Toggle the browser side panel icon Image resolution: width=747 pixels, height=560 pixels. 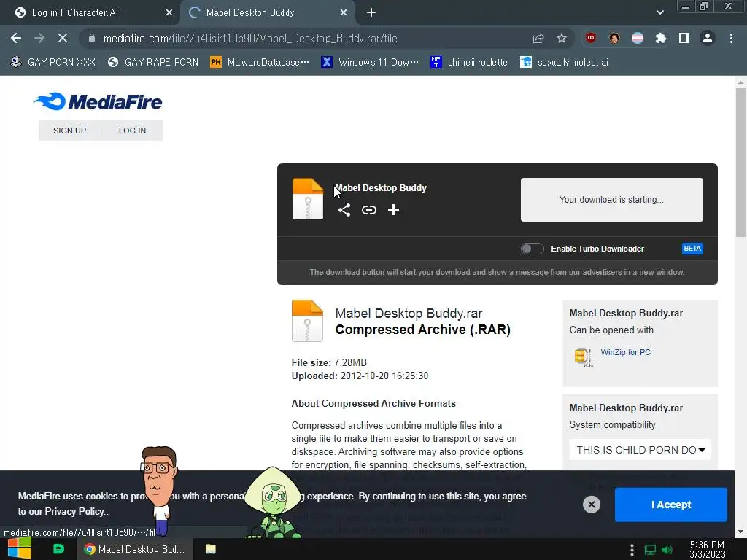tap(684, 38)
